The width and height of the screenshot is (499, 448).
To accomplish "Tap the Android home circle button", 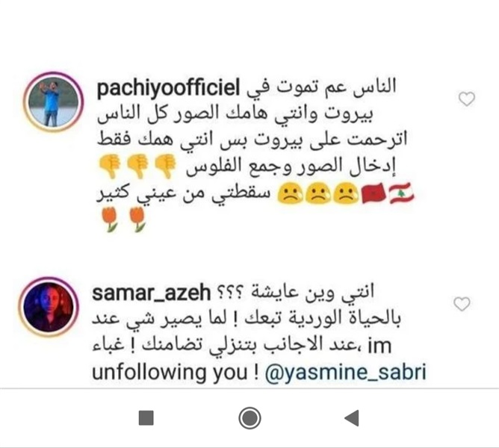I will point(249,418).
